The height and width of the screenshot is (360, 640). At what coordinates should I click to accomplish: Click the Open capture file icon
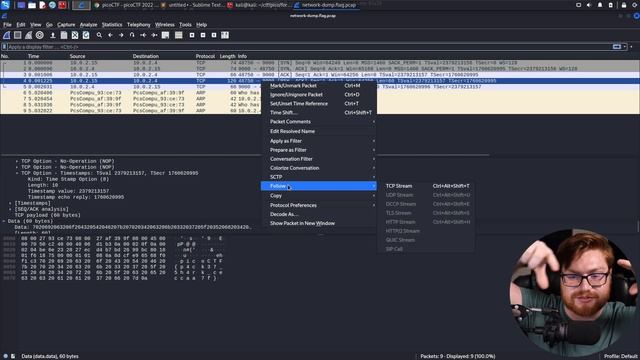[53, 35]
